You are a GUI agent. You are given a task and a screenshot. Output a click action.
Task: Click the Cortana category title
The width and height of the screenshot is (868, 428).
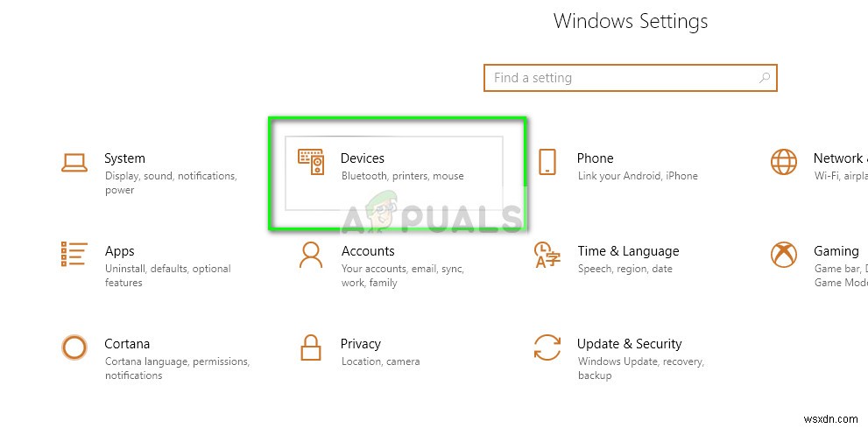(x=127, y=343)
